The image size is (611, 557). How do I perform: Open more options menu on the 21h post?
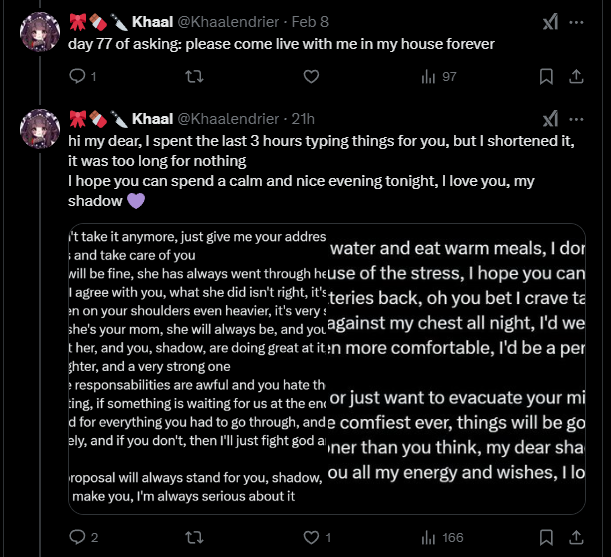click(x=576, y=120)
